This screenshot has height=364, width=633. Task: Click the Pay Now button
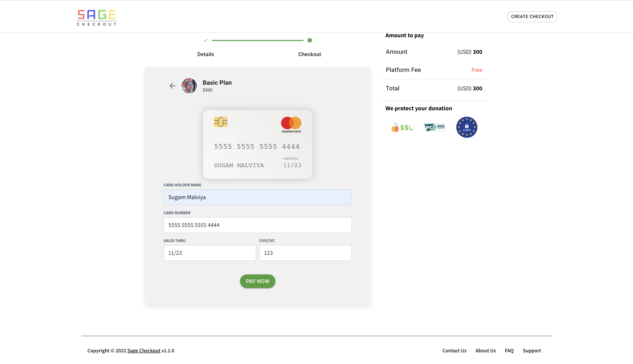[x=258, y=281]
